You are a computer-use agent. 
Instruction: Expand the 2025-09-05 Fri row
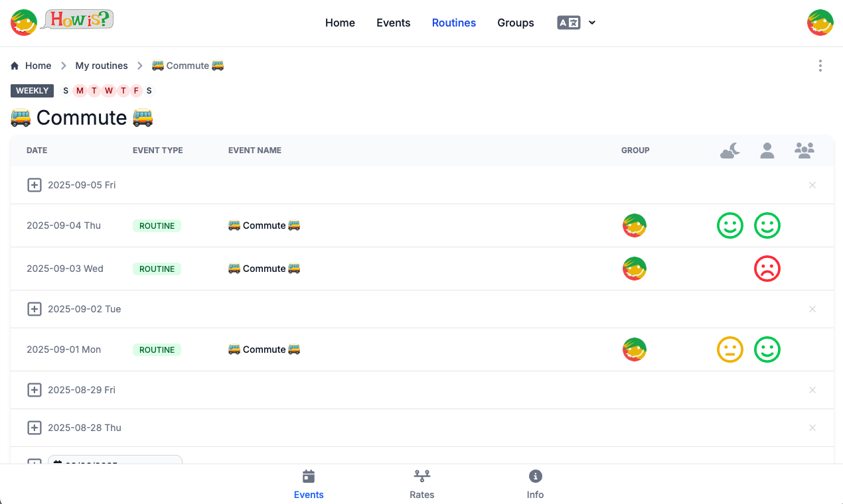(34, 185)
